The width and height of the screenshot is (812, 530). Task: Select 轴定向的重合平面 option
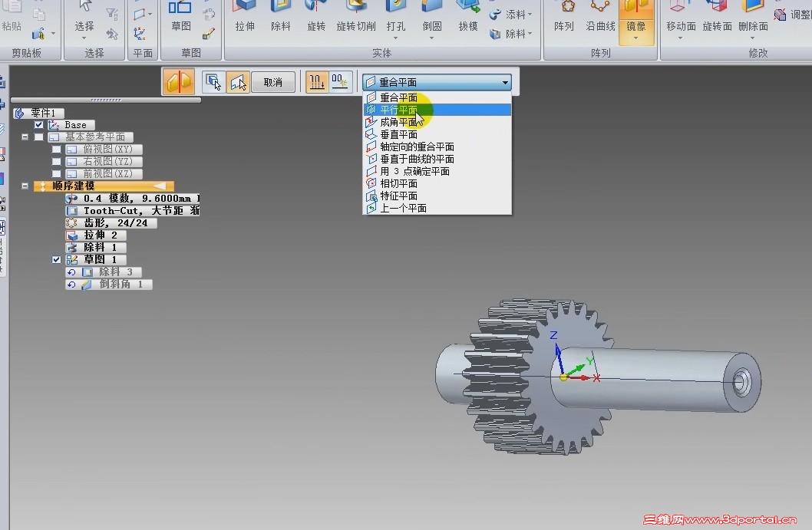(437, 147)
